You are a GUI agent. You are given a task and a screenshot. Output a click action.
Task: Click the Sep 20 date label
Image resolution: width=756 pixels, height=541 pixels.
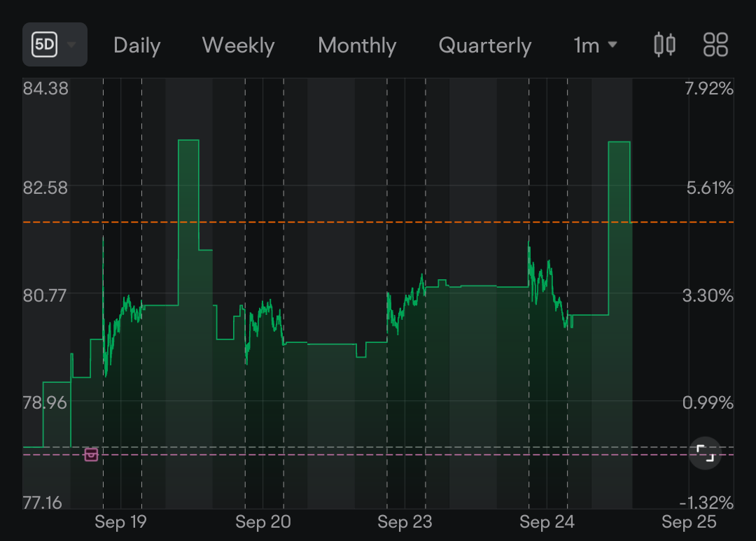tap(262, 521)
